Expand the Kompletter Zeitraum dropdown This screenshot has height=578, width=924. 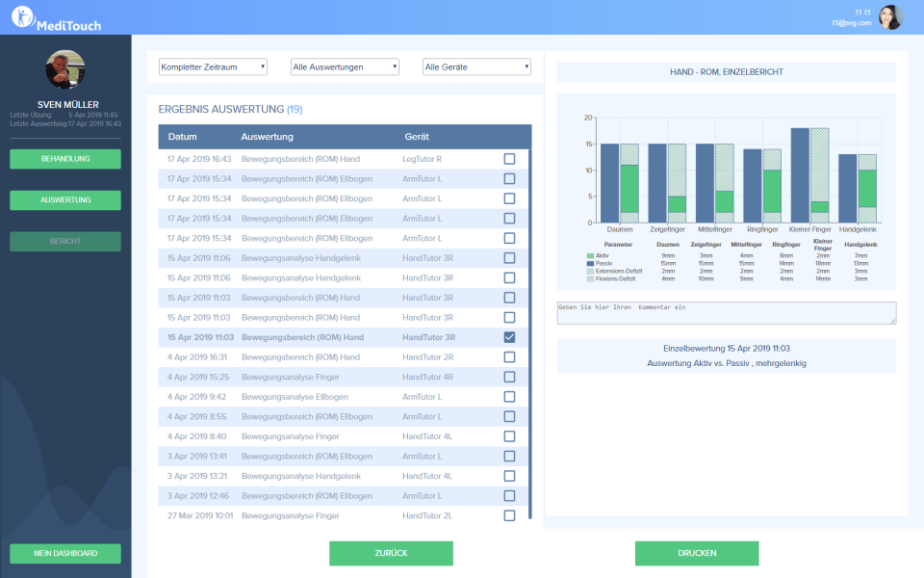213,66
